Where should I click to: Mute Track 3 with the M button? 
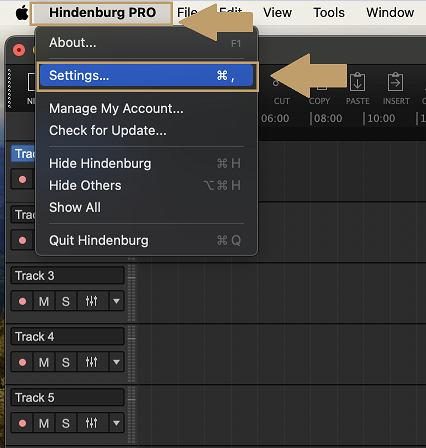click(x=44, y=301)
